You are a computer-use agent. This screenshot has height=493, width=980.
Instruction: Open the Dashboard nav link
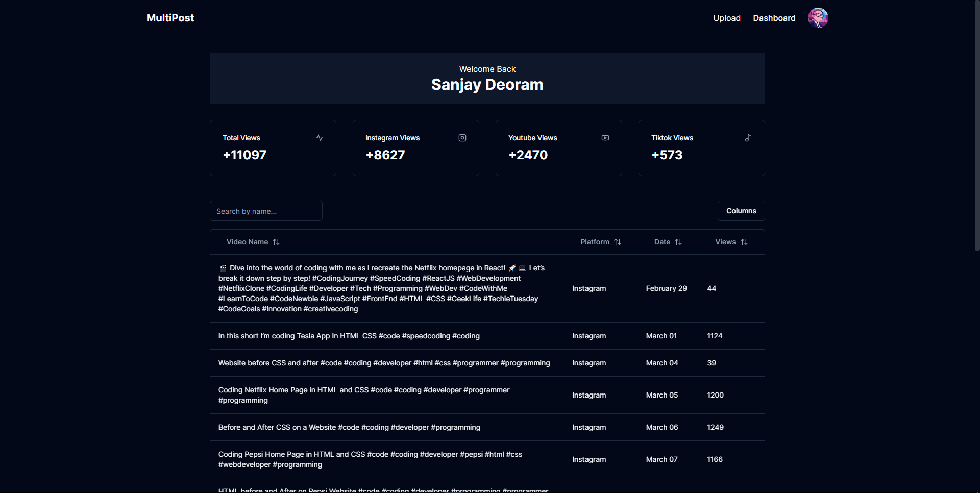[774, 18]
